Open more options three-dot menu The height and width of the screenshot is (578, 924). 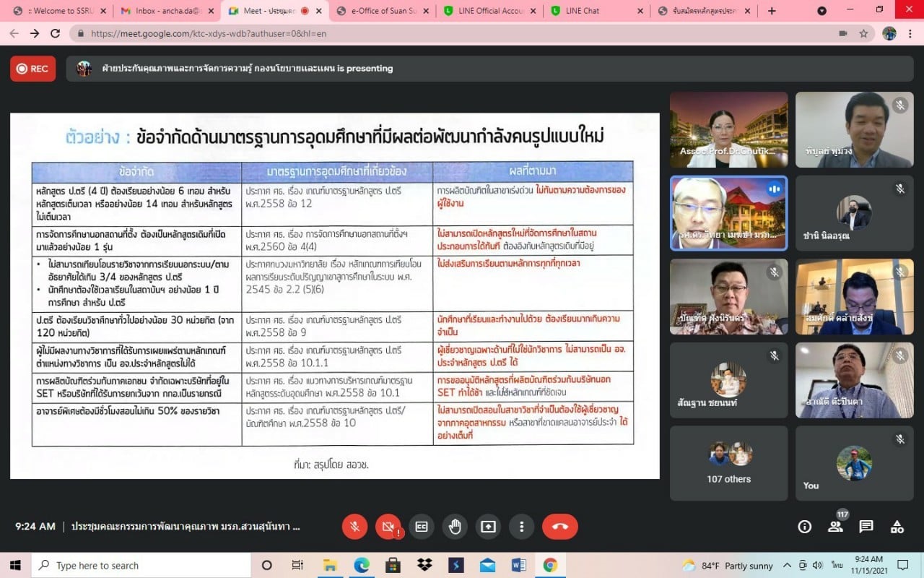pyautogui.click(x=521, y=527)
